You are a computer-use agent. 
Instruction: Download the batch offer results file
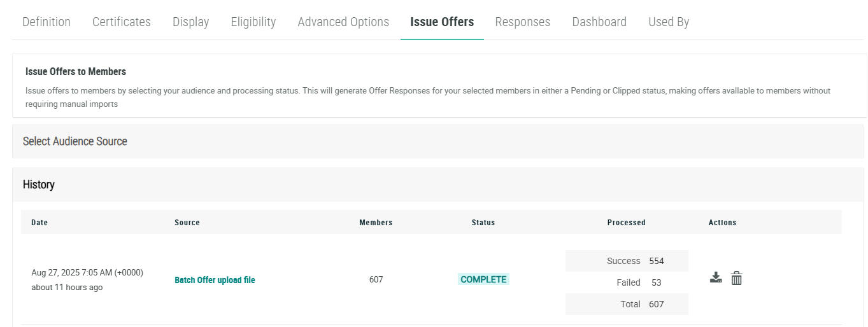click(x=716, y=278)
